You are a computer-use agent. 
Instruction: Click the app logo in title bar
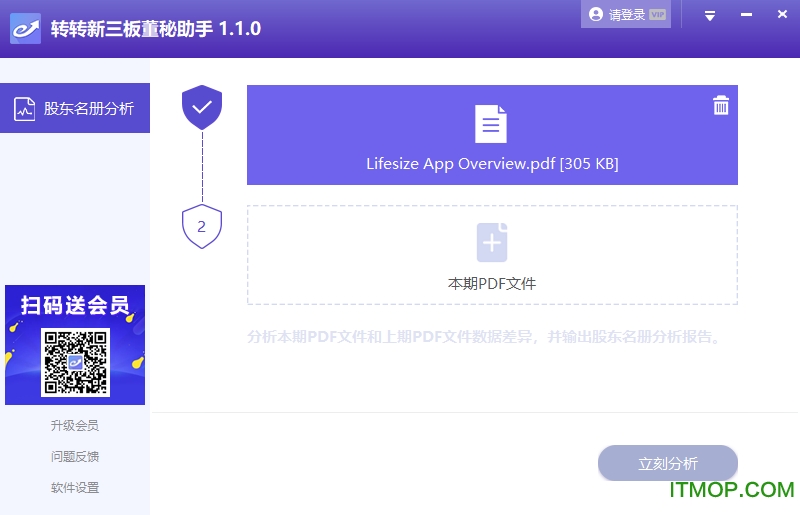(26, 28)
